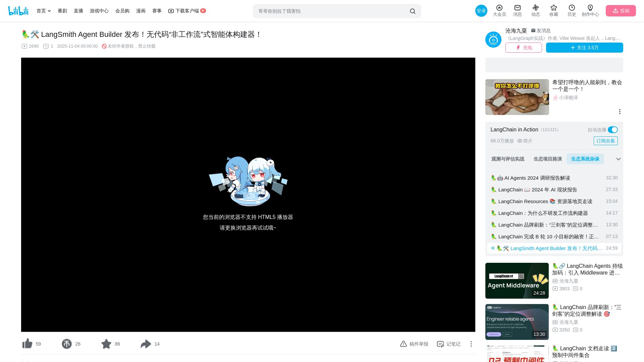The width and height of the screenshot is (644, 362).
Task: Click the coin donation icon
Action: 67,344
